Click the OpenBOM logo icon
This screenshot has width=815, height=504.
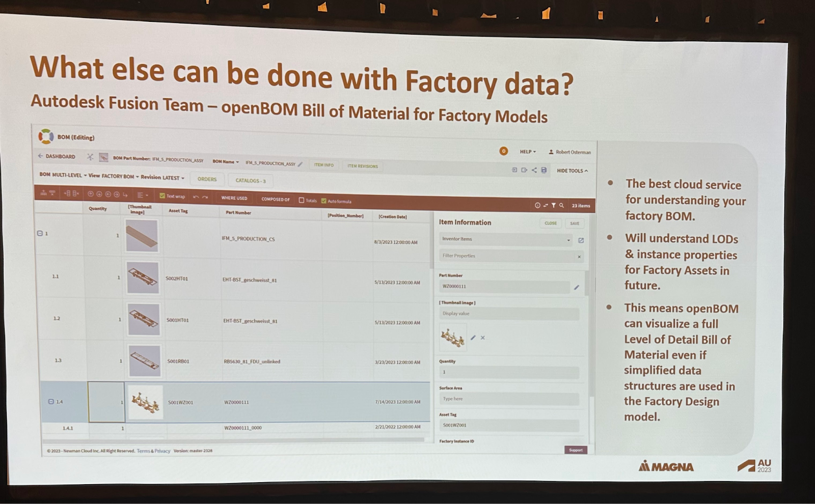[46, 136]
